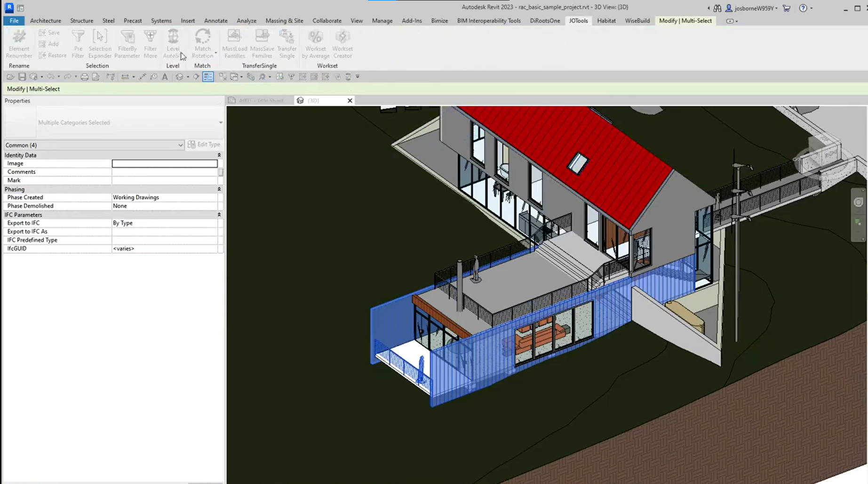The height and width of the screenshot is (484, 868).
Task: Click the Save selection button
Action: click(x=49, y=32)
